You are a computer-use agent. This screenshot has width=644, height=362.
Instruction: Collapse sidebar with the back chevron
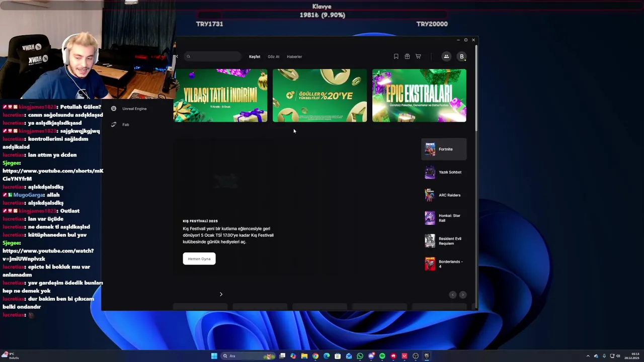click(177, 56)
